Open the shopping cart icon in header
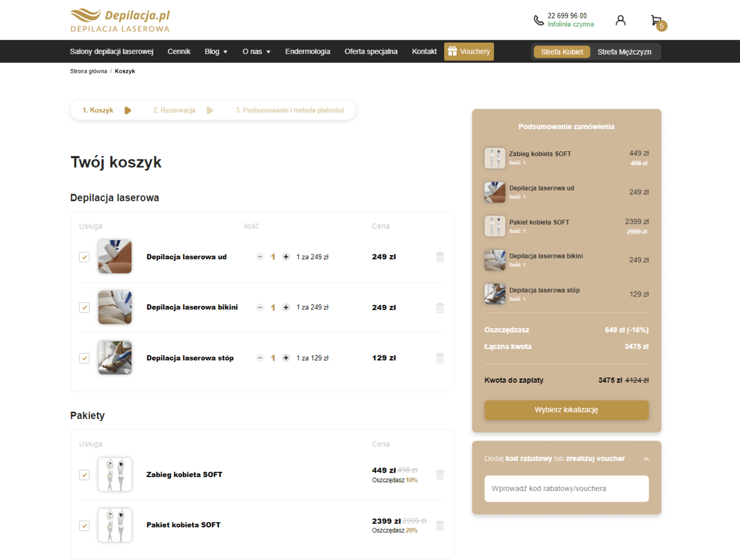The height and width of the screenshot is (560, 740). pyautogui.click(x=656, y=21)
